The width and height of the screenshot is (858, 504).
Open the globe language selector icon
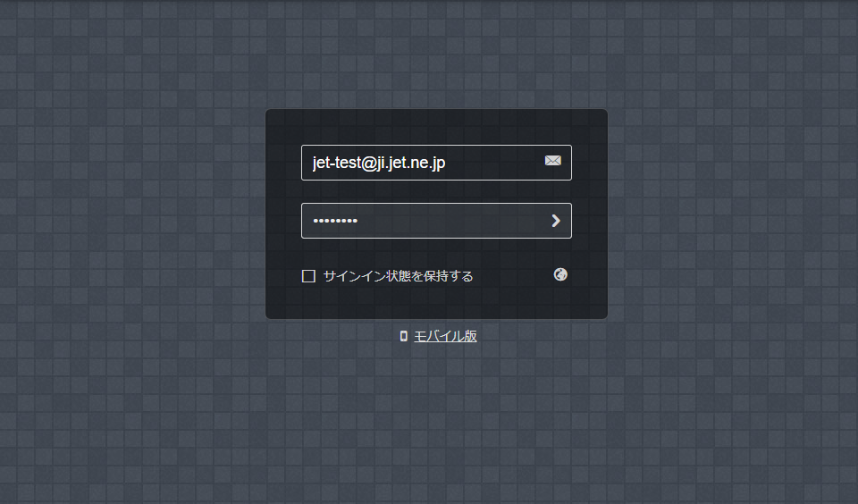[560, 274]
